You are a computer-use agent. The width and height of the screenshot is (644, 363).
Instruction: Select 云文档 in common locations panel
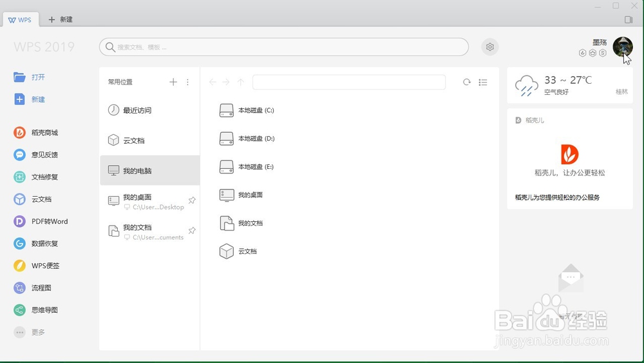click(150, 140)
